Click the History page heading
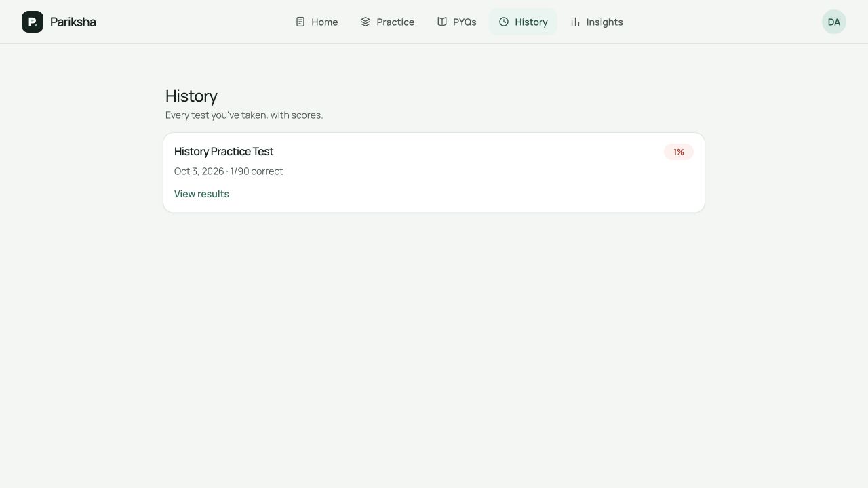The height and width of the screenshot is (488, 868). (191, 96)
